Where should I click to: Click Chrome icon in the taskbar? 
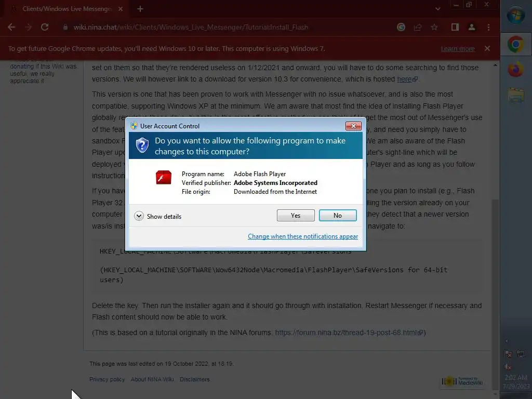pos(516,45)
